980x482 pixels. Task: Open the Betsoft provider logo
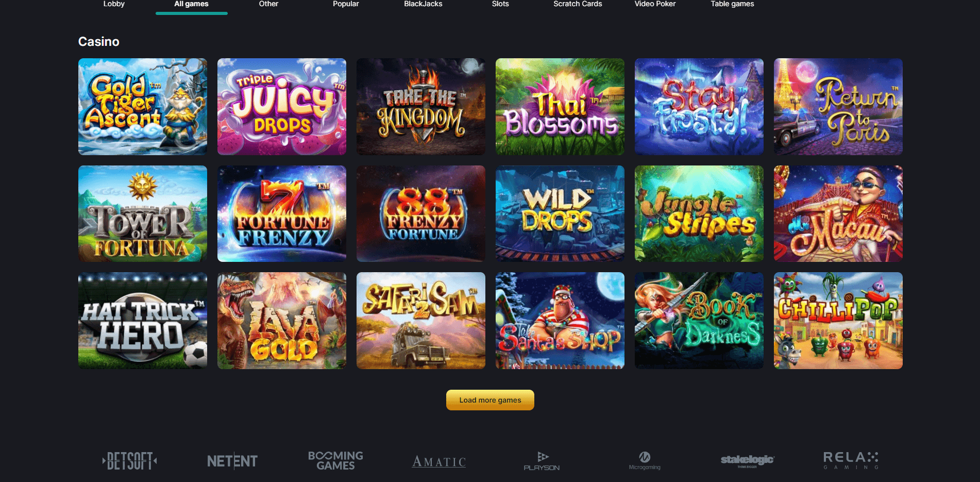129,460
